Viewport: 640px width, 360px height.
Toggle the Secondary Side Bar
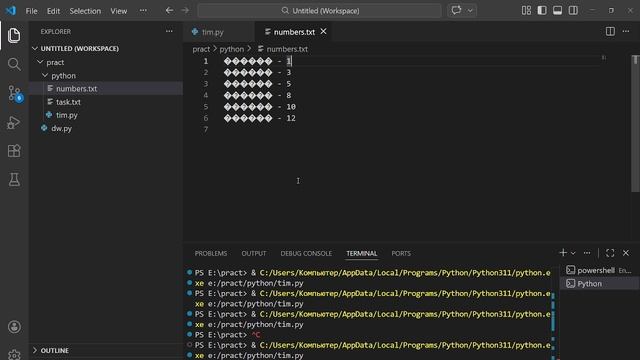click(x=573, y=11)
